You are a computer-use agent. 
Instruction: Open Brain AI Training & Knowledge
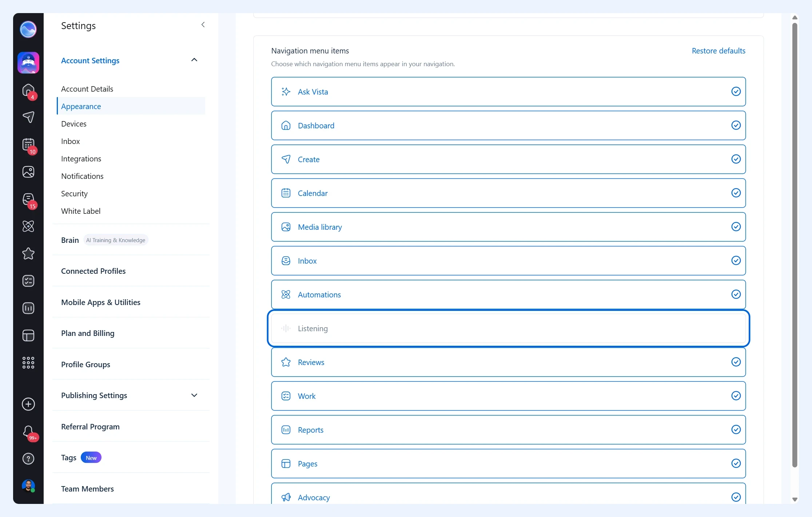tap(104, 240)
